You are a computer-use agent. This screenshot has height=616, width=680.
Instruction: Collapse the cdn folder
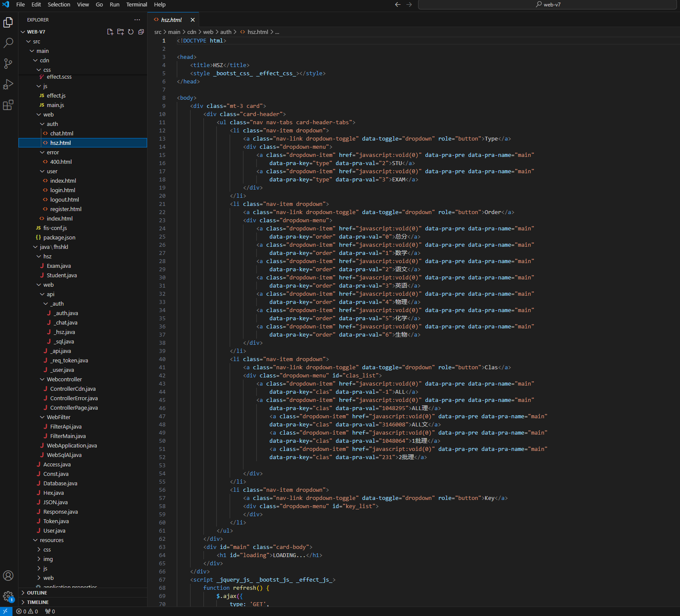(83, 60)
